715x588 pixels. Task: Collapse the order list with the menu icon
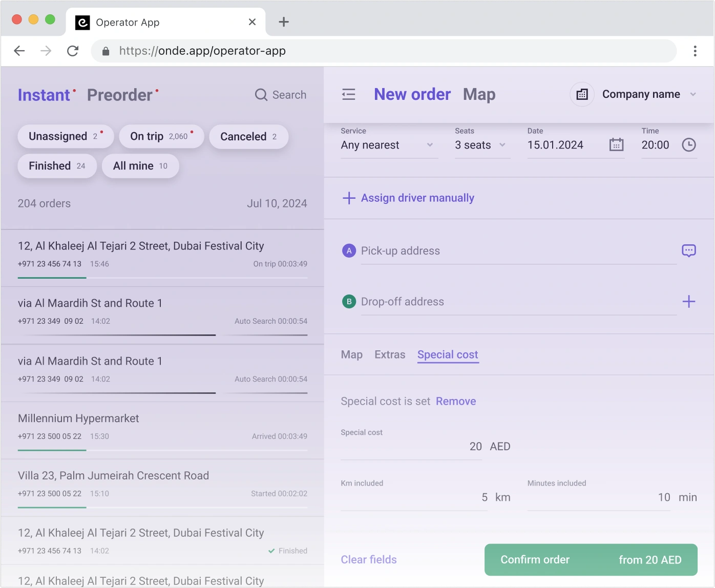click(x=348, y=94)
